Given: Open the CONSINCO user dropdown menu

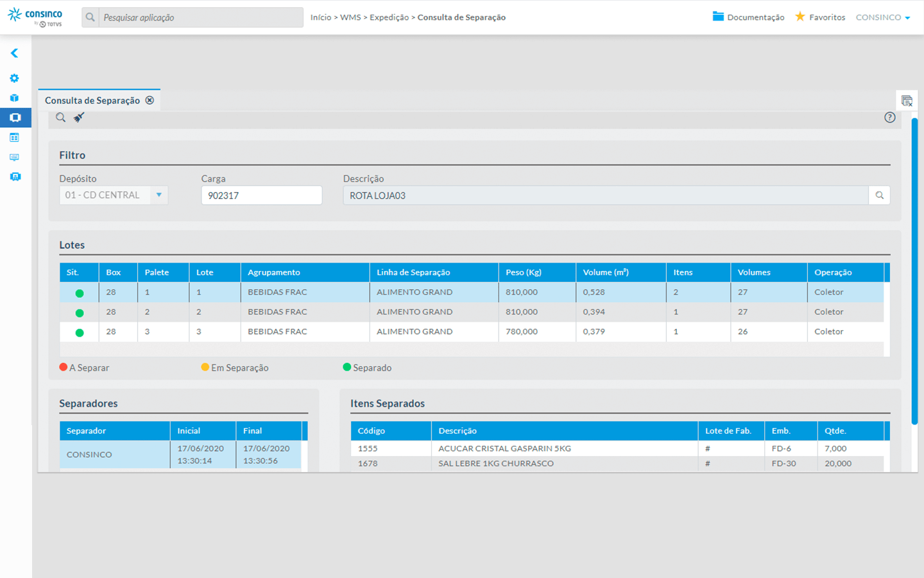Looking at the screenshot, I should 883,17.
